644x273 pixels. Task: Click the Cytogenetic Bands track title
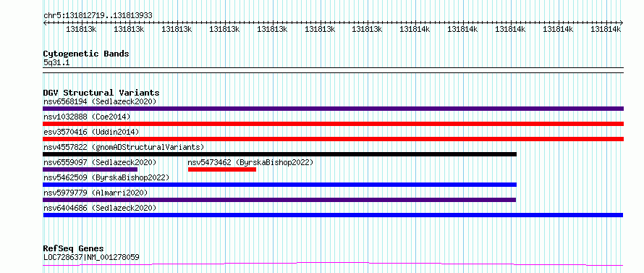coord(86,54)
